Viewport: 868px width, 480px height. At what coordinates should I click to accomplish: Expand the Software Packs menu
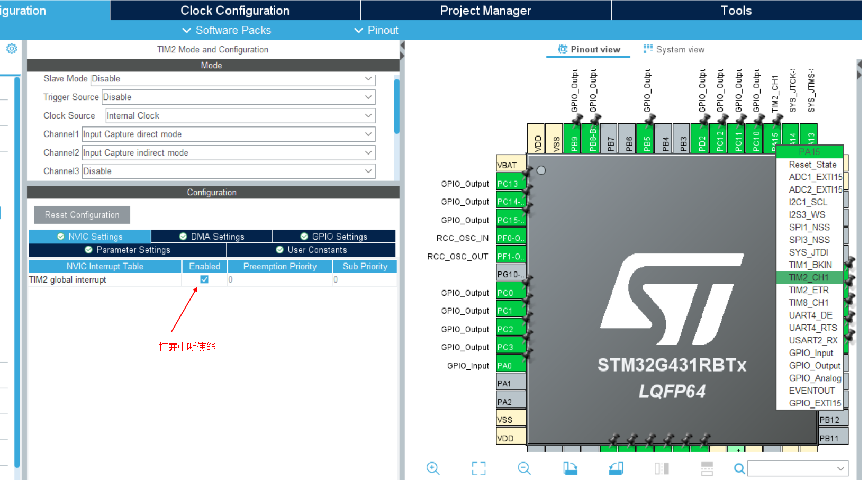(x=227, y=30)
